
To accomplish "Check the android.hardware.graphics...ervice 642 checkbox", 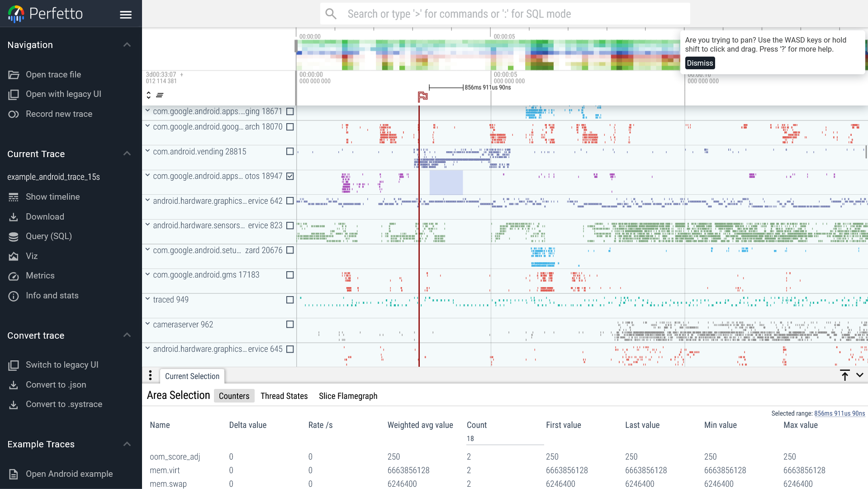I will click(290, 201).
